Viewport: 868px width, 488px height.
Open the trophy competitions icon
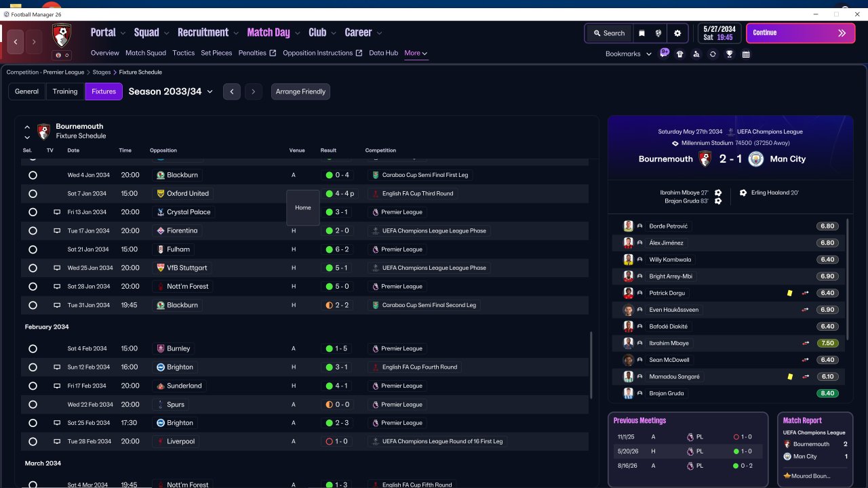pyautogui.click(x=730, y=54)
